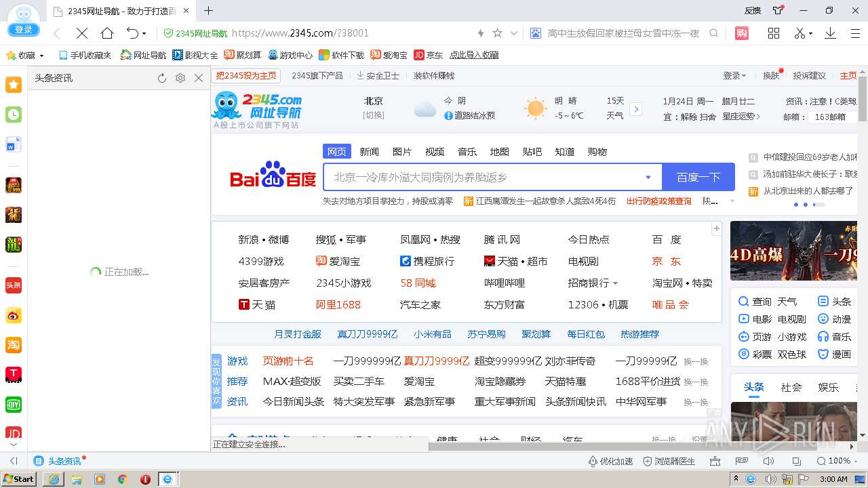
Task: Open the Weibo sidebar icon
Action: tap(14, 315)
